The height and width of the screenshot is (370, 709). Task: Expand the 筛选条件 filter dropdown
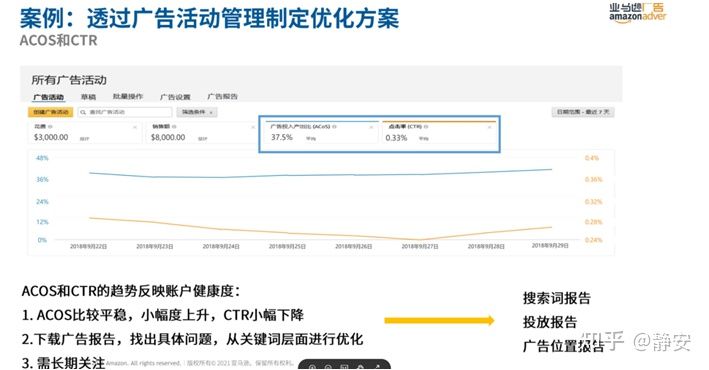[197, 112]
